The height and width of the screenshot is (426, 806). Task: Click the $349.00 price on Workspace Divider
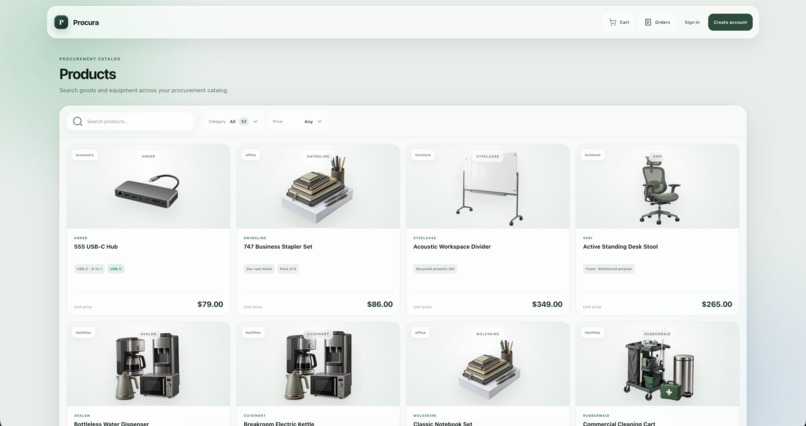click(x=547, y=304)
